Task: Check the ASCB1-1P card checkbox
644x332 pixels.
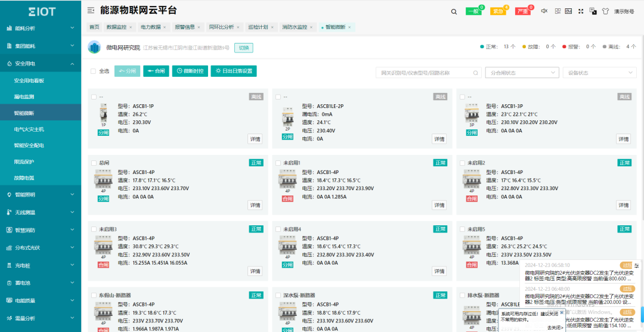Action: [94, 97]
